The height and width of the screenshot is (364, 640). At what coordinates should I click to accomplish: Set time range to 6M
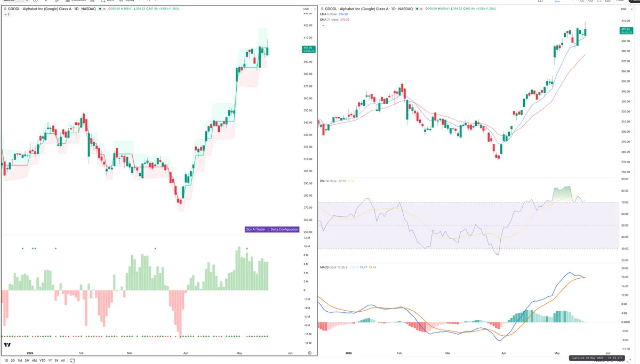click(x=34, y=361)
